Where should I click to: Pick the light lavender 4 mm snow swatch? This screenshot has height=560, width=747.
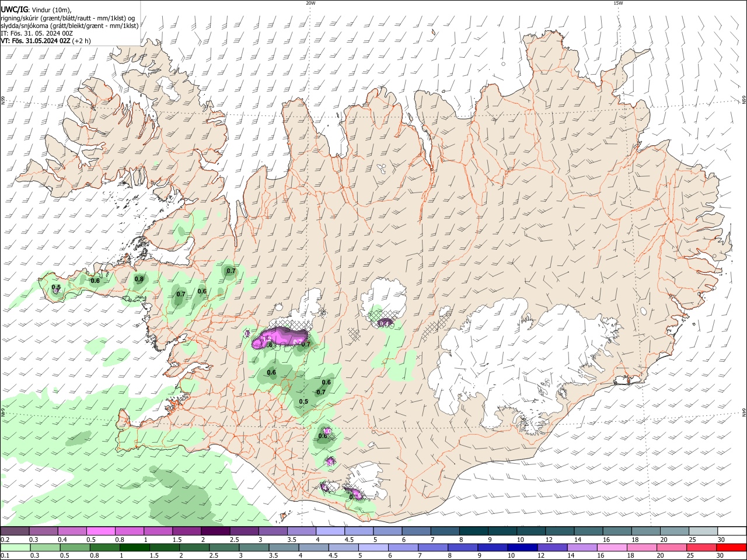tap(330, 531)
